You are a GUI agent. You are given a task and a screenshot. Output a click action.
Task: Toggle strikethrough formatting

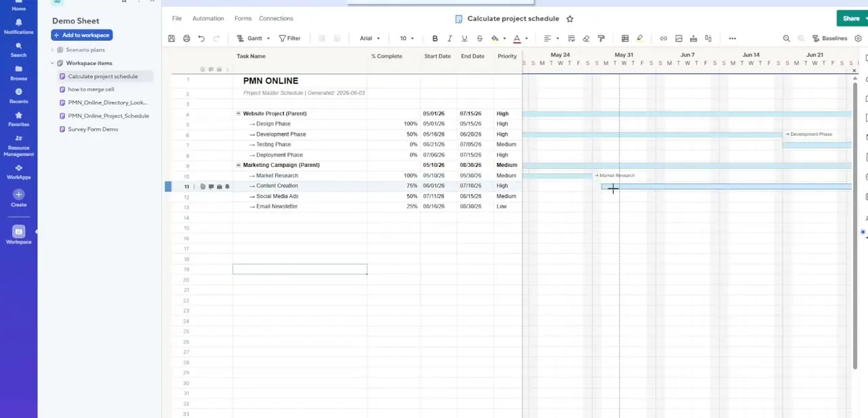(x=479, y=39)
